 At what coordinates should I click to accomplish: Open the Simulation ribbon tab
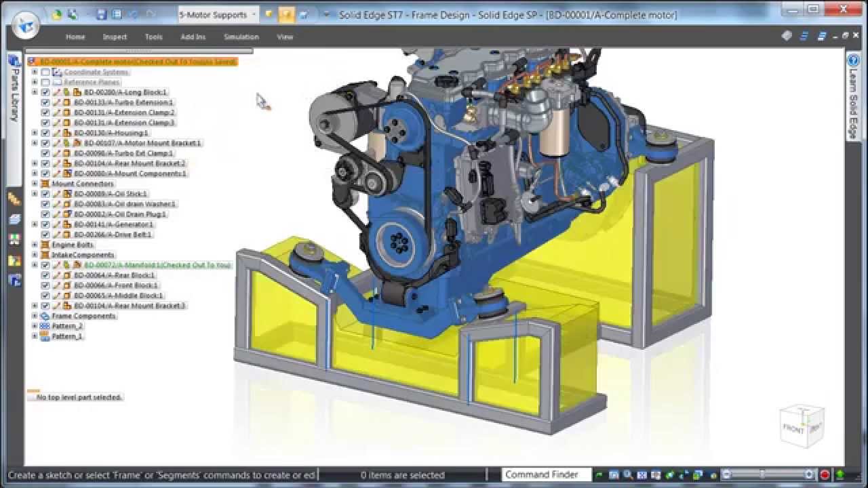pos(241,37)
